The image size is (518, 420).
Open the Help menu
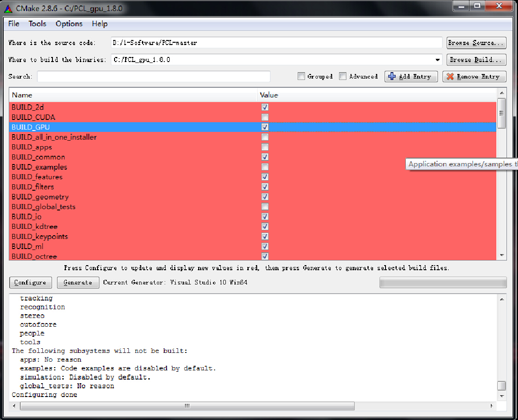[x=100, y=24]
